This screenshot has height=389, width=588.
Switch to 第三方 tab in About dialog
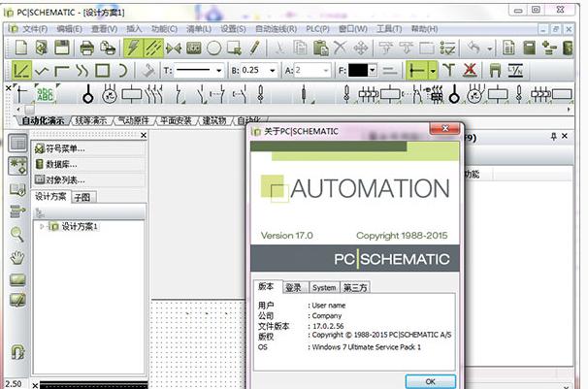coord(355,287)
